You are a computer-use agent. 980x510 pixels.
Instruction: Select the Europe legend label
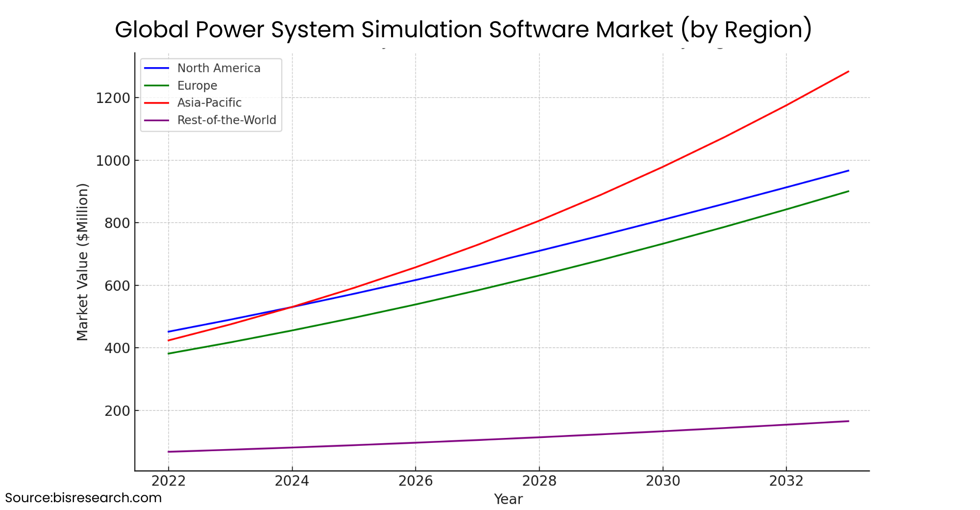point(197,85)
